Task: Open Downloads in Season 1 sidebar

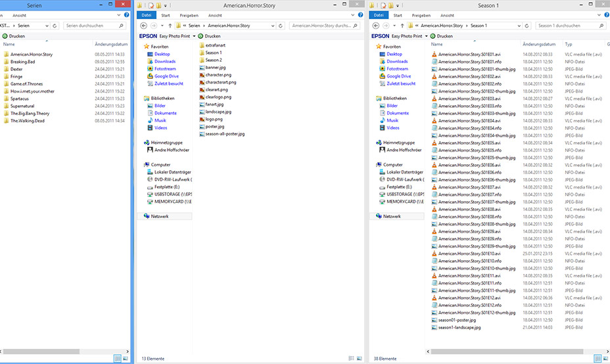Action: point(394,62)
